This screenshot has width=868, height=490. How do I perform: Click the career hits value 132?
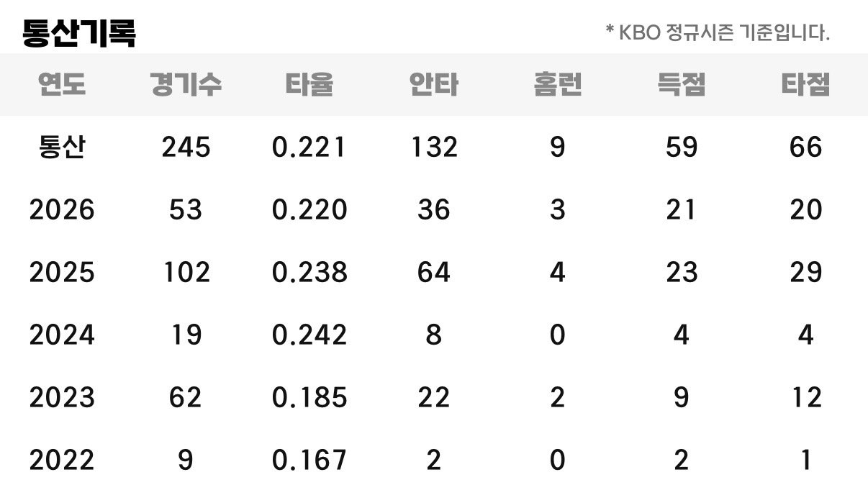[433, 148]
